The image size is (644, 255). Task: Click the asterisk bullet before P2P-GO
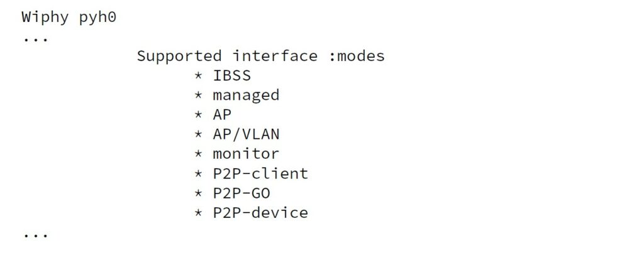(198, 193)
